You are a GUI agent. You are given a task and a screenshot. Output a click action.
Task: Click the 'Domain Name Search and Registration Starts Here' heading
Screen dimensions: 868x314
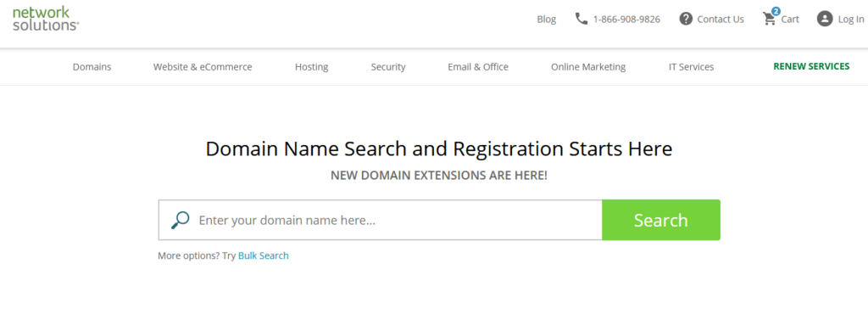click(439, 149)
